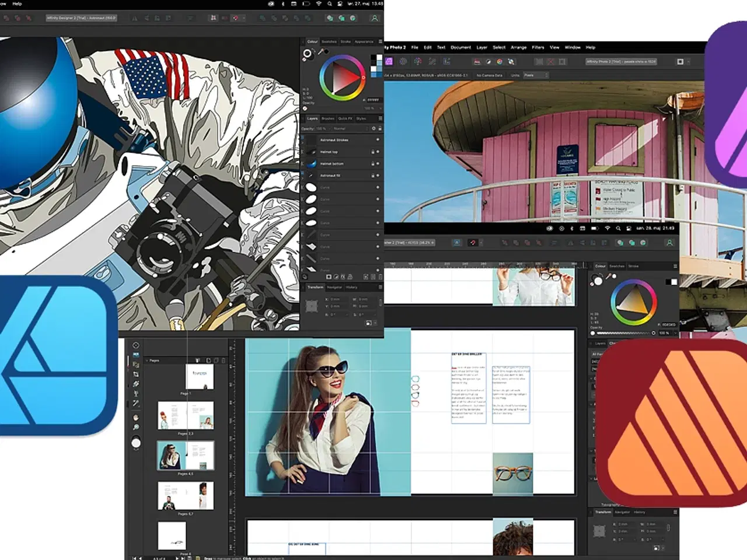747x560 pixels.
Task: Select the colour picker eyedropper in Designer Colour panel
Action: tap(322, 52)
